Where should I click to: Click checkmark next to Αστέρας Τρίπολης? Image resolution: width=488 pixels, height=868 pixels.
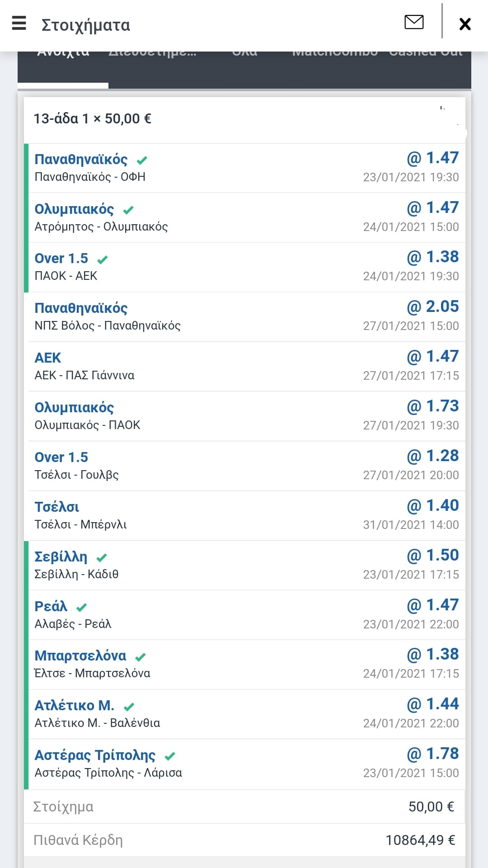(170, 756)
